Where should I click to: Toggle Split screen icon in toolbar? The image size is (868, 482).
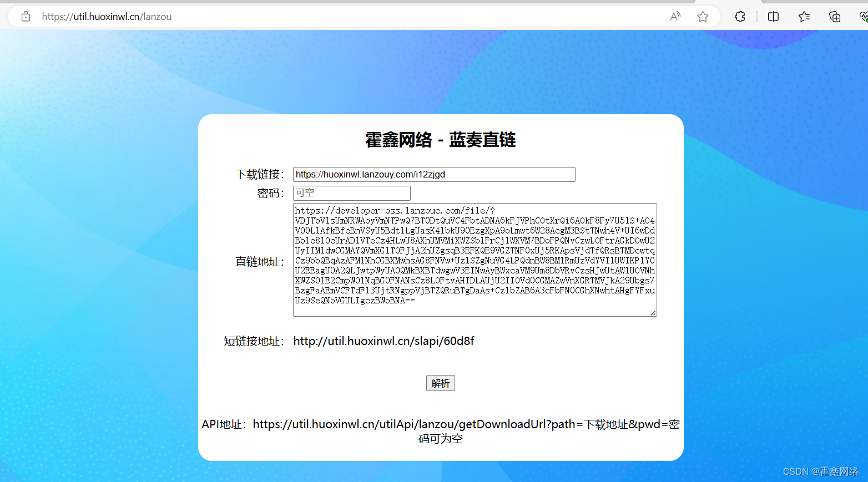click(773, 17)
